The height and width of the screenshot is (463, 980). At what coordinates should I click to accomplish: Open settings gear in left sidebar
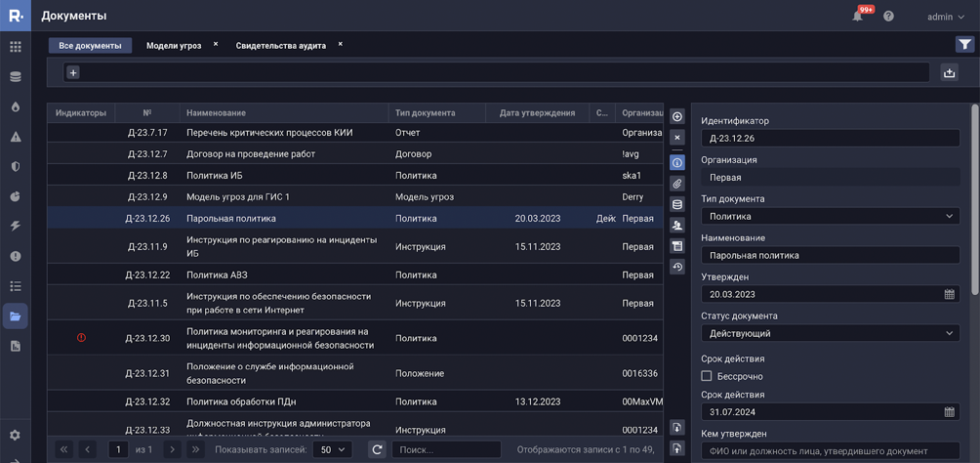tap(15, 436)
